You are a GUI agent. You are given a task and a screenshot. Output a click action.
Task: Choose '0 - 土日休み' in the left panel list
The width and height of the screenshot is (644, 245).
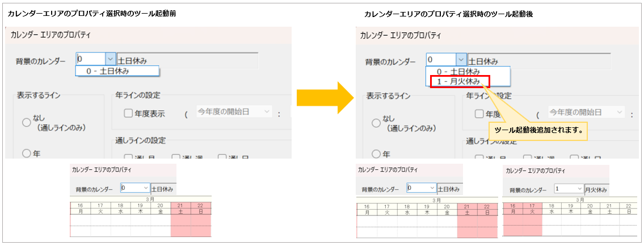[x=108, y=71]
